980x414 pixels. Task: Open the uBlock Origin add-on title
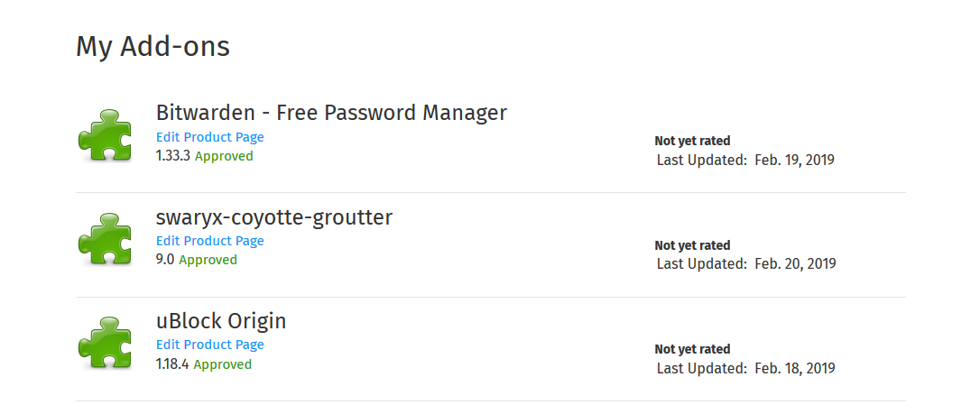[x=221, y=321]
